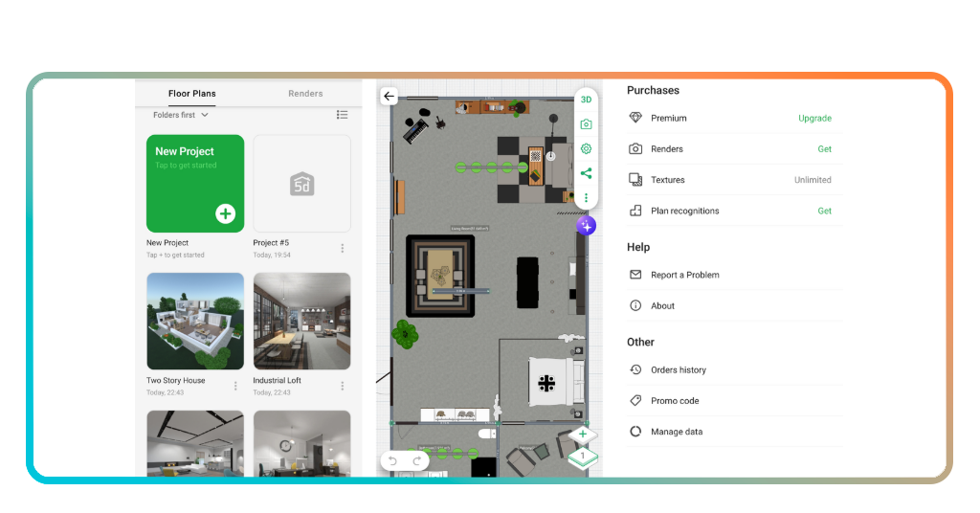Open the more options dots in editor toolbar
980x513 pixels.
pyautogui.click(x=586, y=197)
